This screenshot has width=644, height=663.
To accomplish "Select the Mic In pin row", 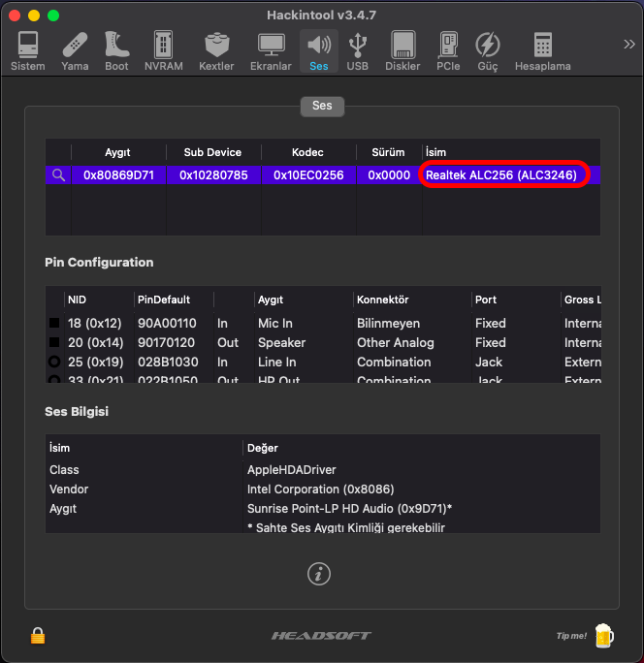I will (x=275, y=323).
